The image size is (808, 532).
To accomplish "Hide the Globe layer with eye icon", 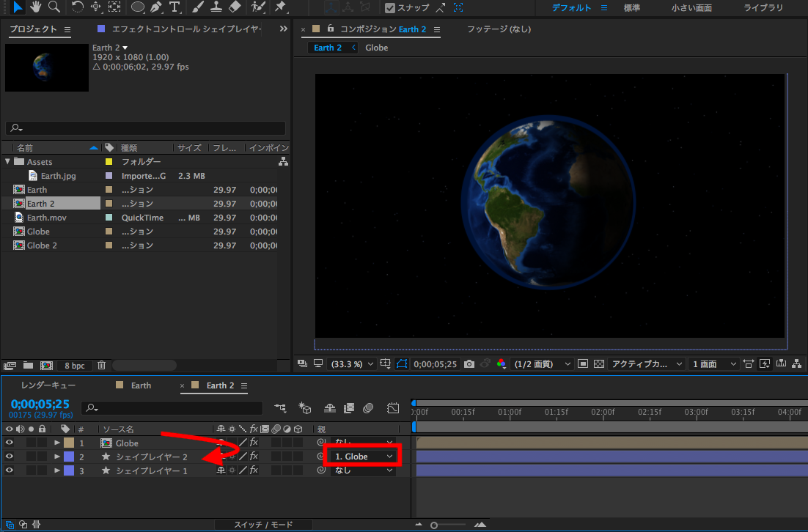I will (x=10, y=443).
